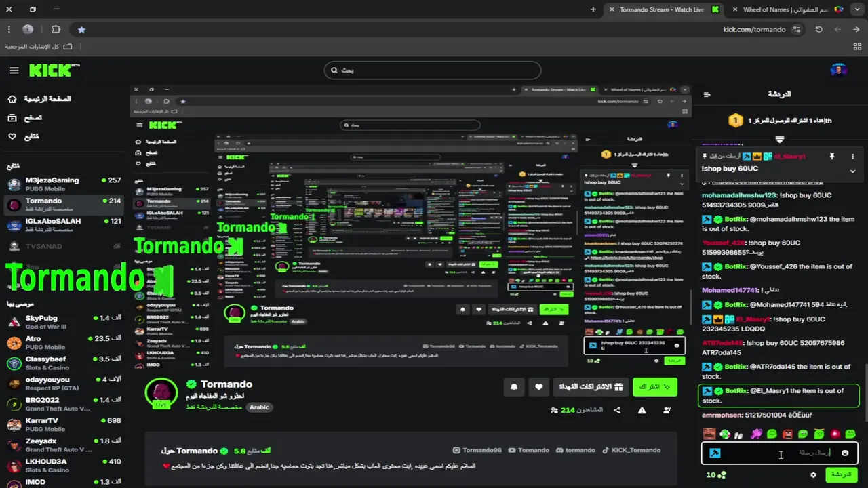Toggle the notification bell button
This screenshot has height=488, width=868.
514,386
